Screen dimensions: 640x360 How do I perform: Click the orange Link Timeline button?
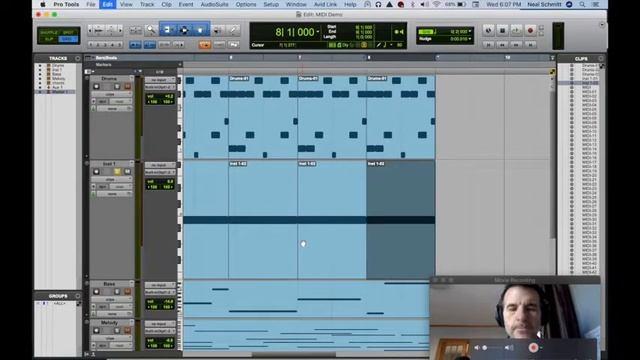coord(205,44)
